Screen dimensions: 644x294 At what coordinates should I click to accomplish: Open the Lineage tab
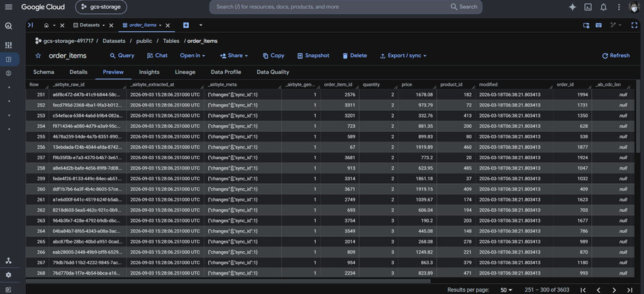(186, 72)
